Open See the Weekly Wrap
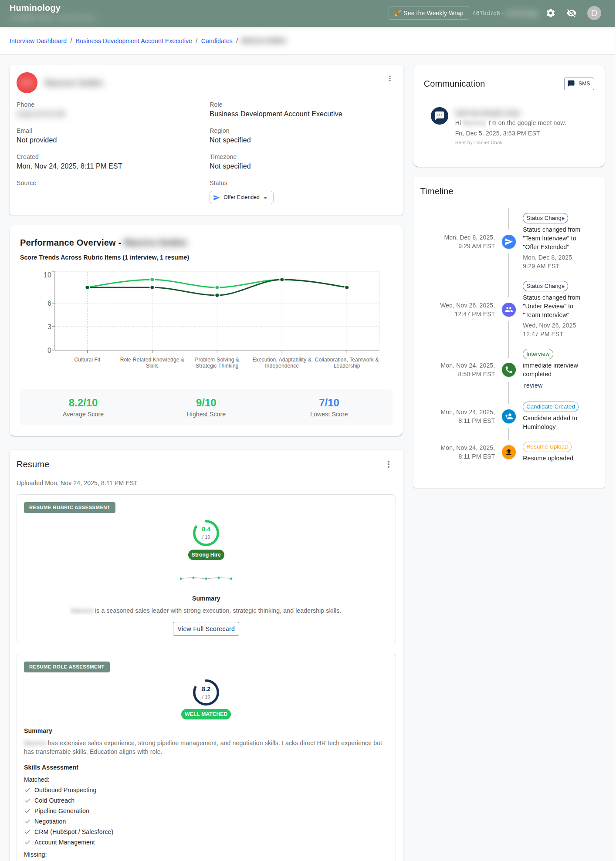 click(428, 13)
